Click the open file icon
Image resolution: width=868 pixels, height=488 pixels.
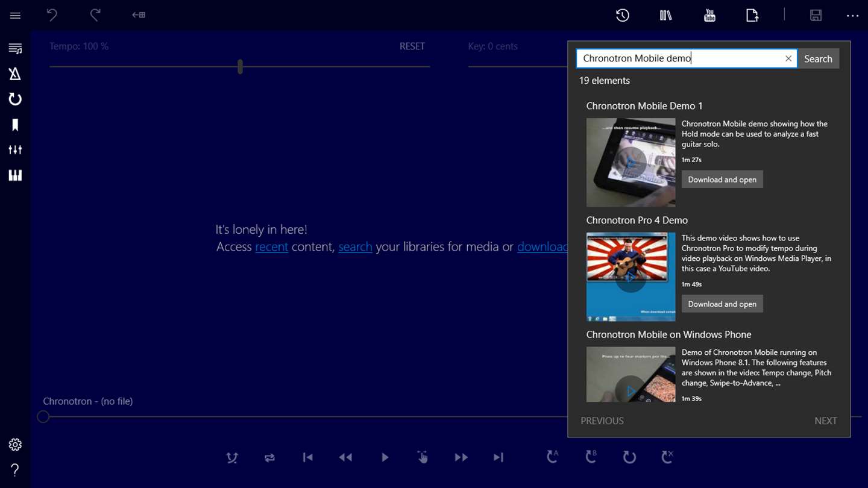click(x=752, y=16)
